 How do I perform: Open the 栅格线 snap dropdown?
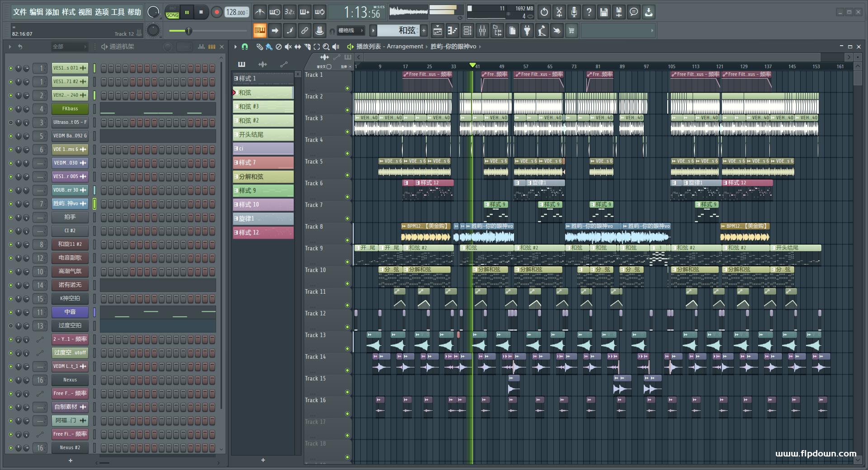(350, 31)
